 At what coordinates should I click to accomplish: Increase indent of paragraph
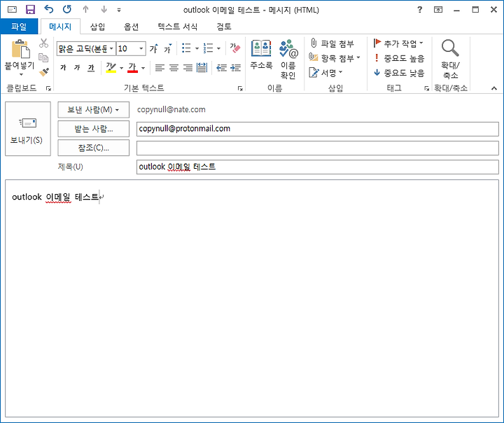click(x=236, y=67)
